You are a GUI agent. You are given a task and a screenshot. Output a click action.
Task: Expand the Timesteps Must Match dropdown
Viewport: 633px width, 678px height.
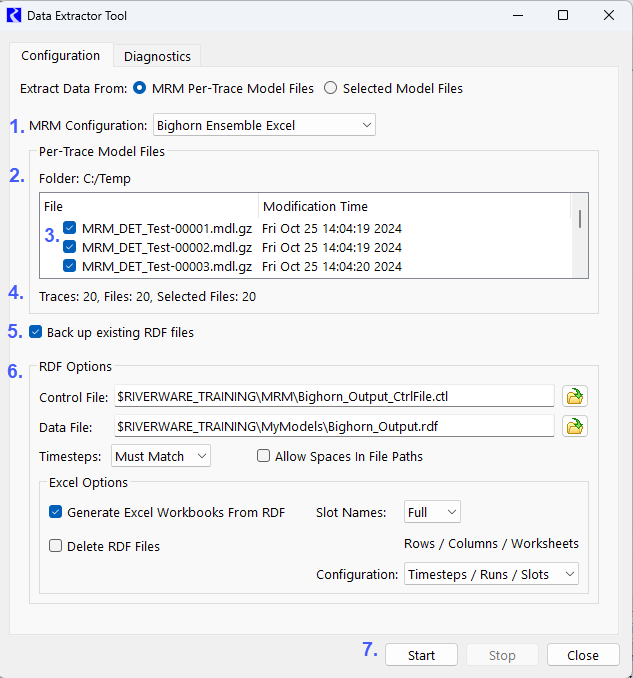(x=161, y=456)
